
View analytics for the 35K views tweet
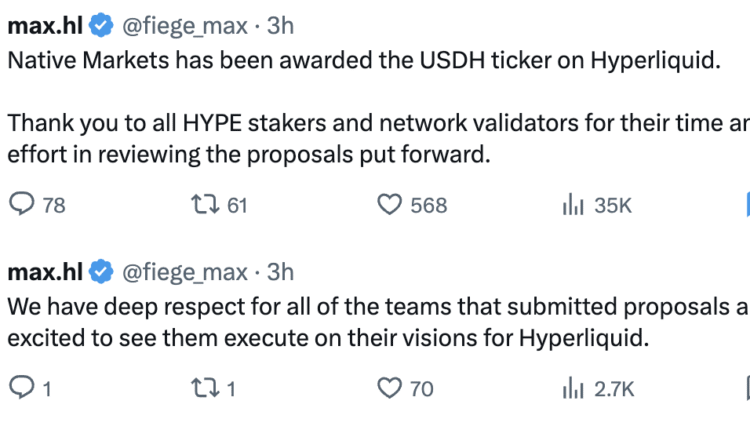pos(572,205)
